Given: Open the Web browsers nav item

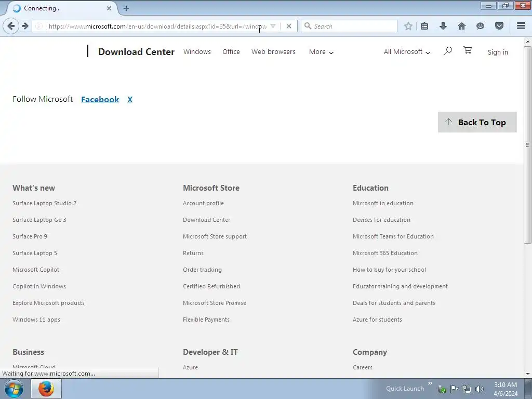Looking at the screenshot, I should (x=273, y=52).
